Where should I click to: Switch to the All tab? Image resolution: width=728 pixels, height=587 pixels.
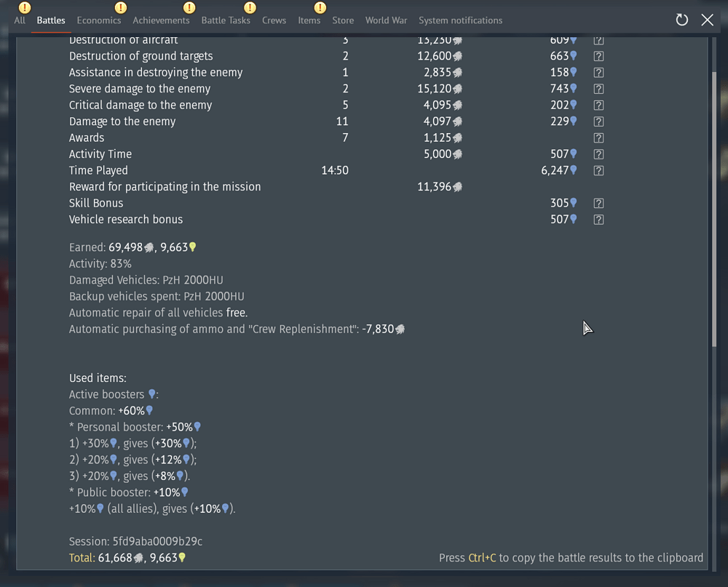pos(20,20)
